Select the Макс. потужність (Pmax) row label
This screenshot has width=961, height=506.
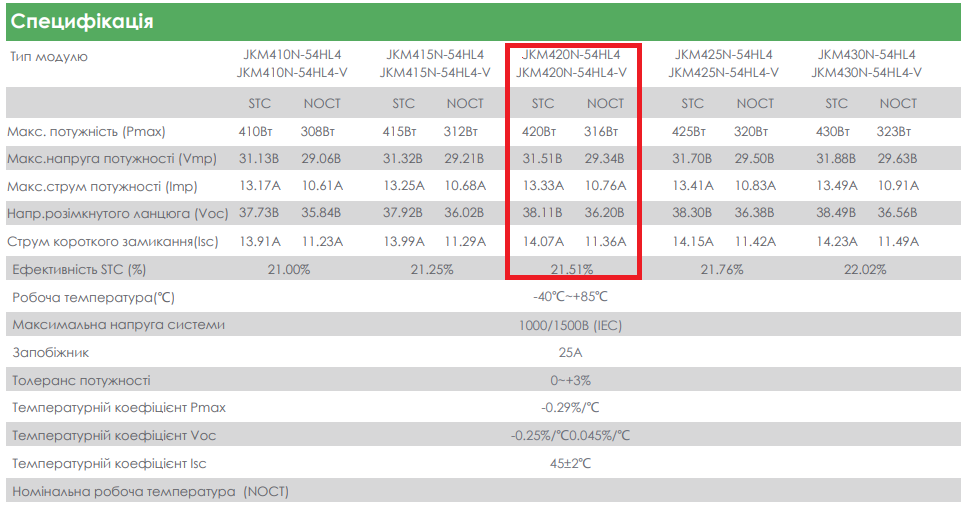pos(86,131)
